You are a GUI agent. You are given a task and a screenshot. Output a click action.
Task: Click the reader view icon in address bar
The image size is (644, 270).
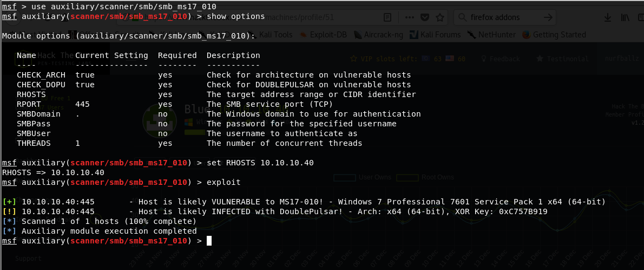pyautogui.click(x=387, y=17)
